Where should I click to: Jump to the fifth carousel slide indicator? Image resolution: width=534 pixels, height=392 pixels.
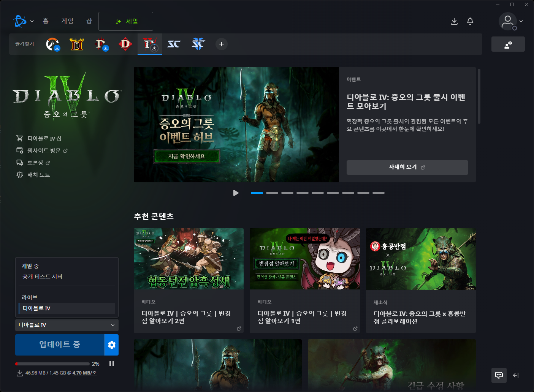318,193
